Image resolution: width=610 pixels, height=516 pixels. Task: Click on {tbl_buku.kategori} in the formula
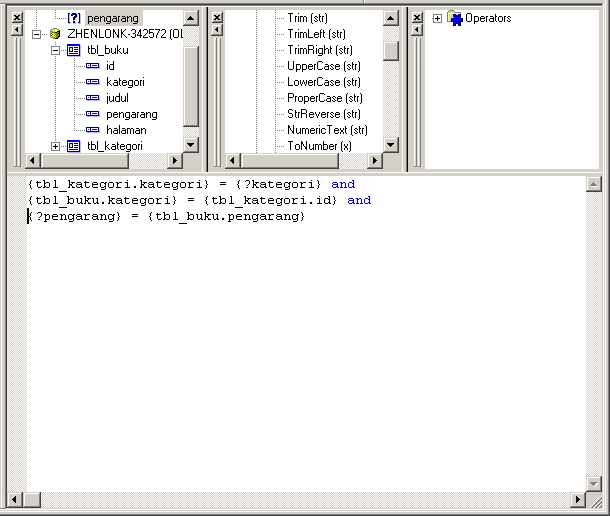103,200
